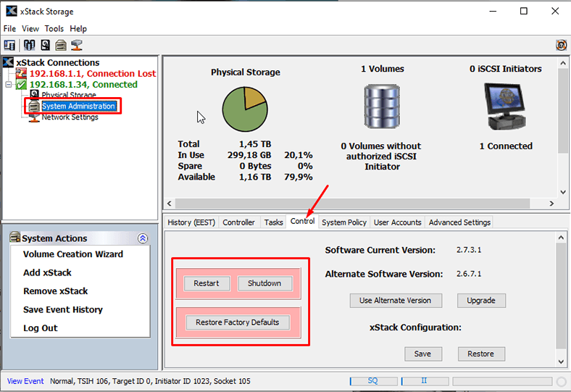Click the iSCSI Initiators computer icon
The width and height of the screenshot is (571, 392).
[x=506, y=107]
